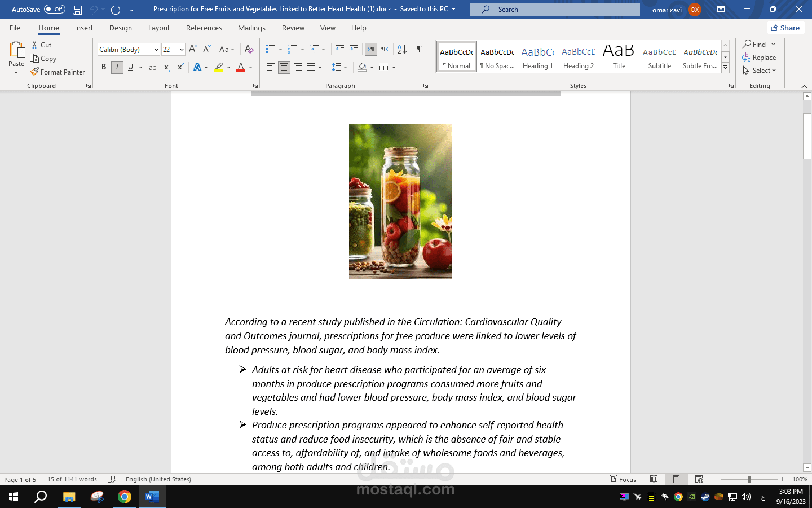Switch to the Layout tab

pos(159,28)
